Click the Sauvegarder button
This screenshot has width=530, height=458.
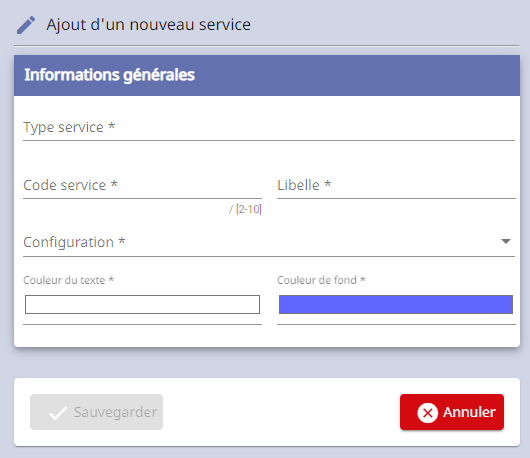[96, 412]
